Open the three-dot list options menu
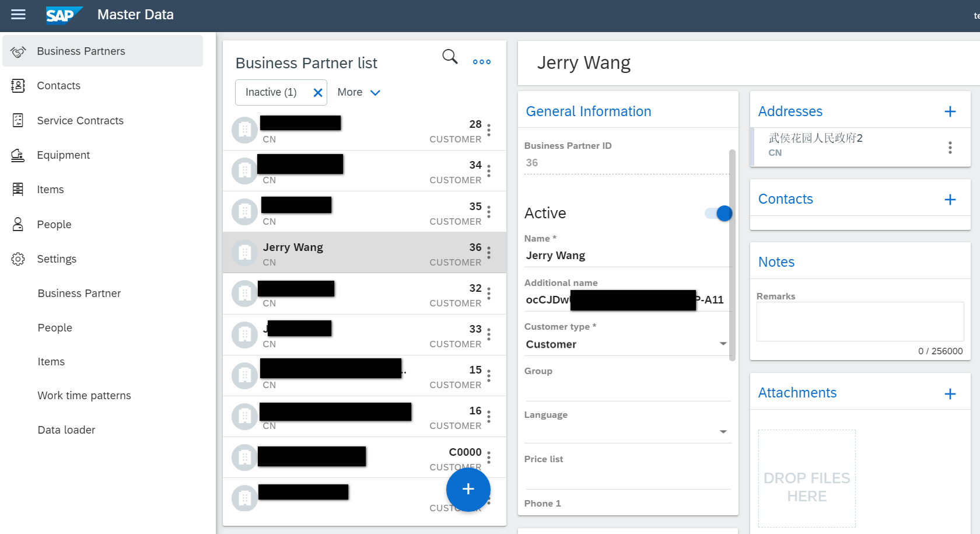 point(482,62)
